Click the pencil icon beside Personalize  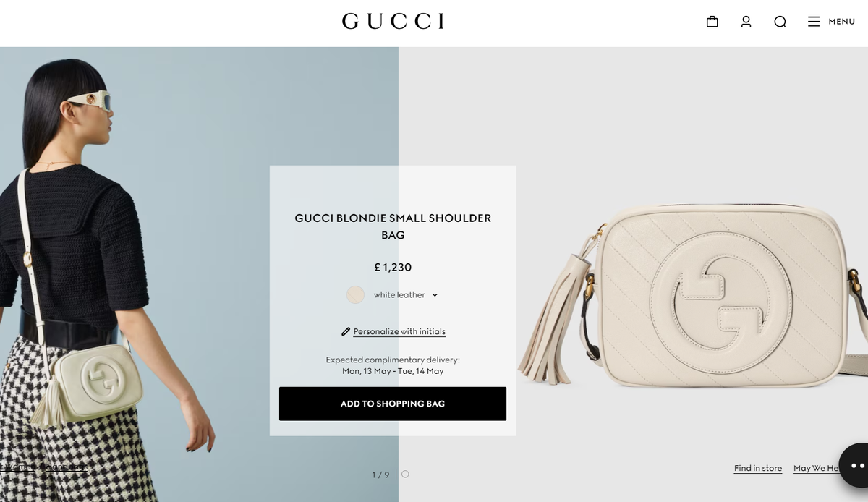click(x=346, y=331)
